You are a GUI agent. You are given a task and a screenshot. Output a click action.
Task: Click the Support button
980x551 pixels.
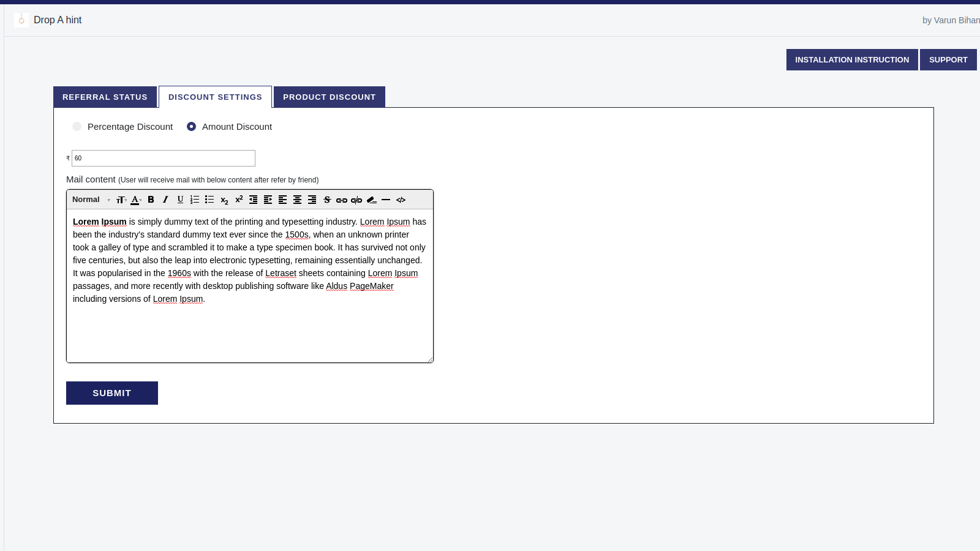[948, 59]
